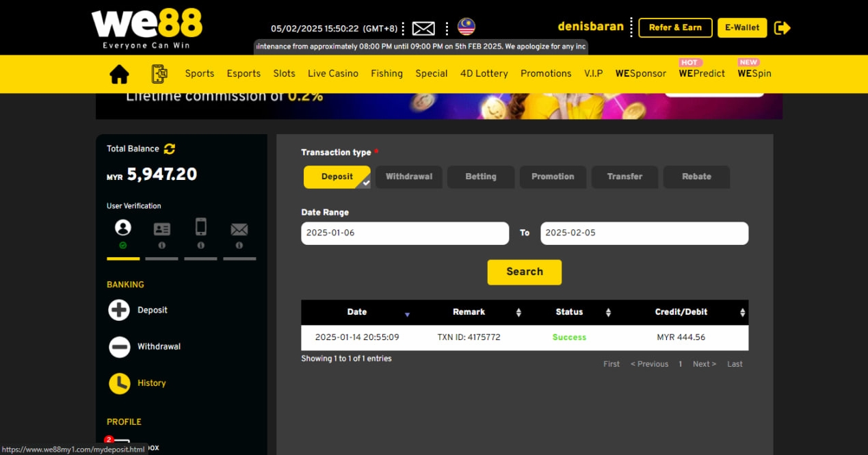Open the Fishing menu
This screenshot has height=455, width=868.
tap(387, 74)
